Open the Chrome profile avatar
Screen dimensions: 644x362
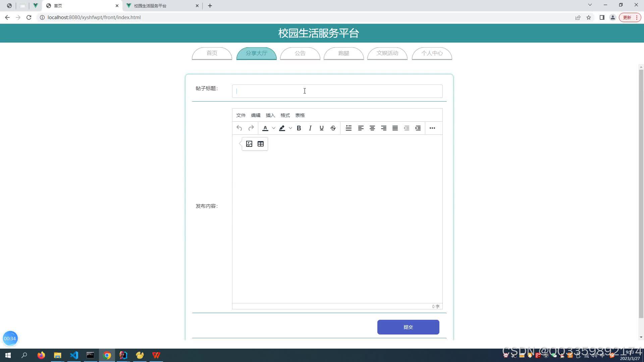point(613,17)
